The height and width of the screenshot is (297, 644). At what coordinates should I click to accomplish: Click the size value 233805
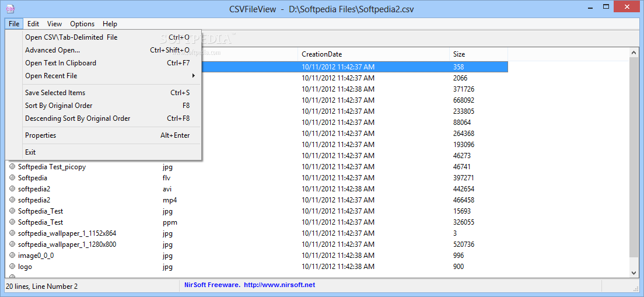click(464, 111)
